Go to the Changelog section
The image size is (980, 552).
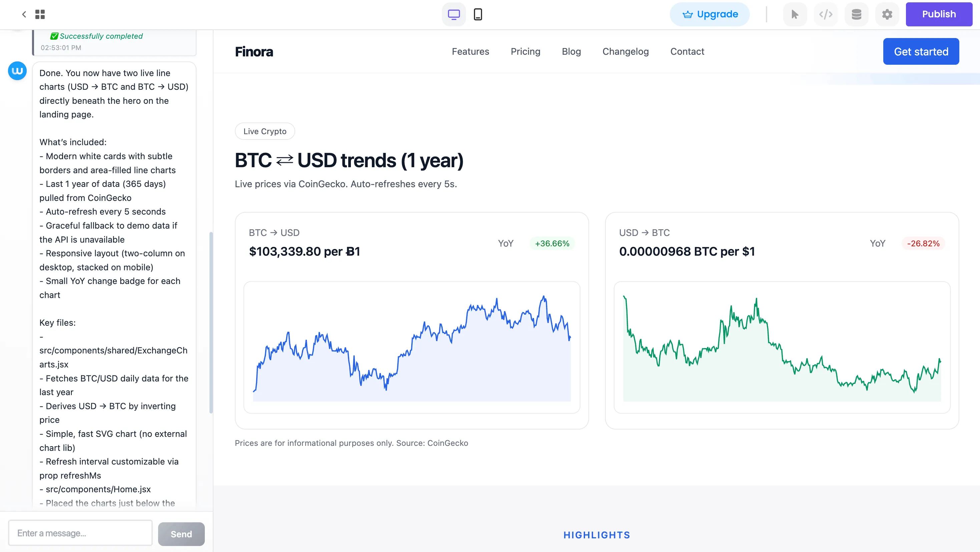coord(625,51)
